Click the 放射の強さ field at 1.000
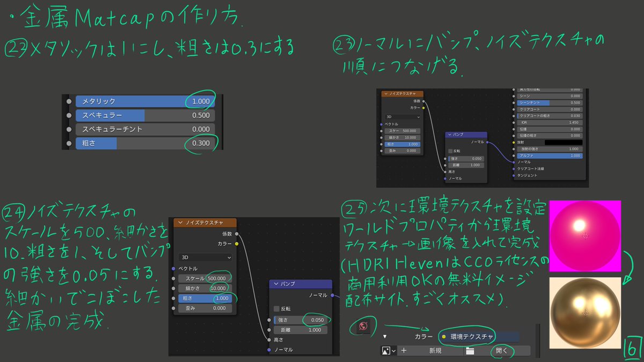The image size is (644, 362). click(x=550, y=149)
